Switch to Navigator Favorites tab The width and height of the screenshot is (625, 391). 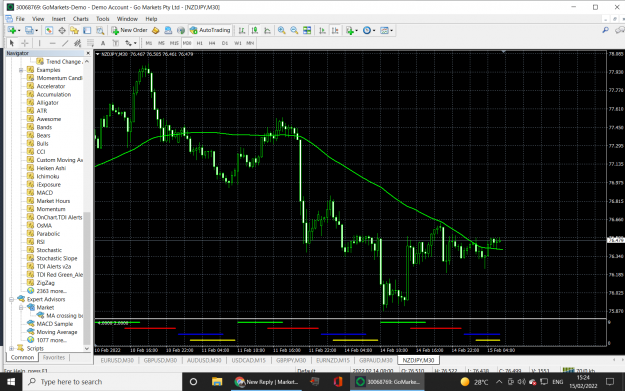(54, 358)
